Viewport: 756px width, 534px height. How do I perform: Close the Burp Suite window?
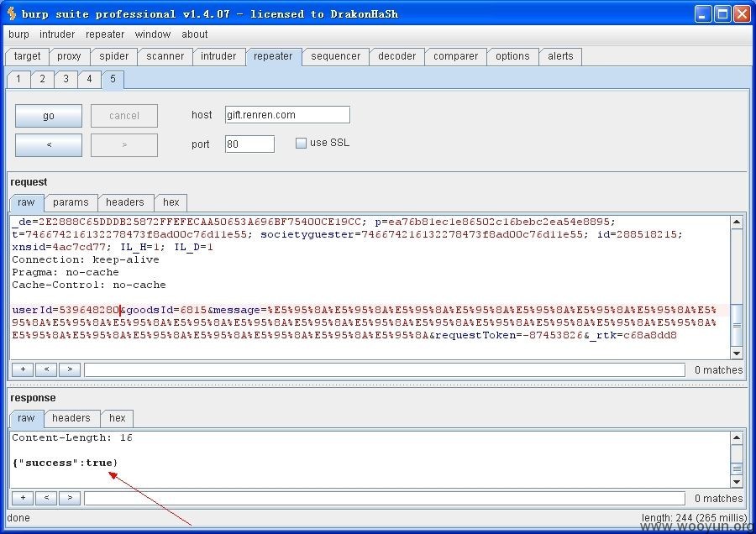point(742,14)
